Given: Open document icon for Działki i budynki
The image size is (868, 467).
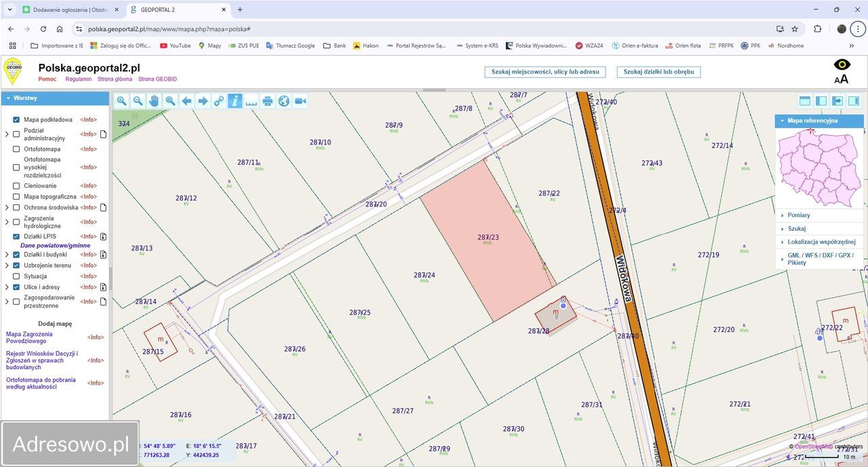Looking at the screenshot, I should [x=104, y=255].
